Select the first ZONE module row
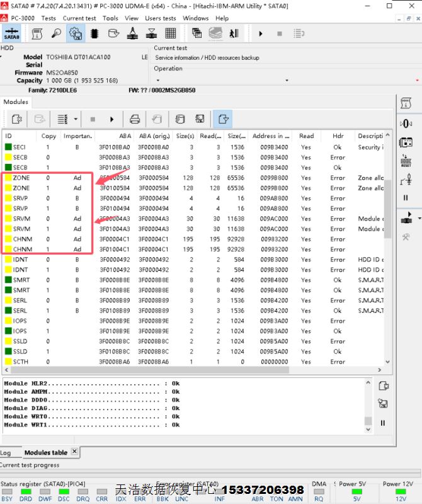 coord(21,178)
